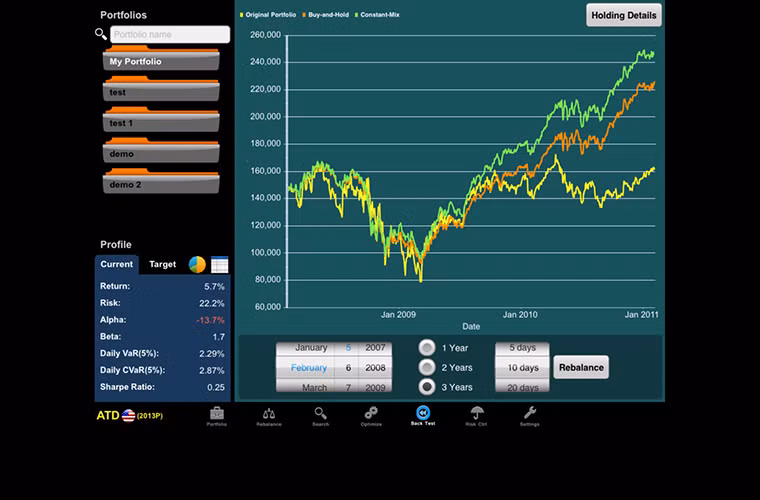Show the pie chart profile view
760x500 pixels.
pos(197,265)
